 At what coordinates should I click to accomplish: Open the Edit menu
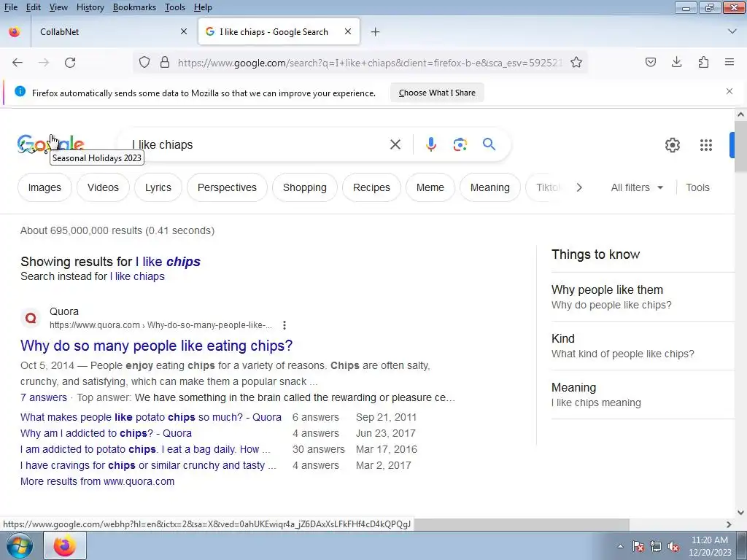pos(34,7)
